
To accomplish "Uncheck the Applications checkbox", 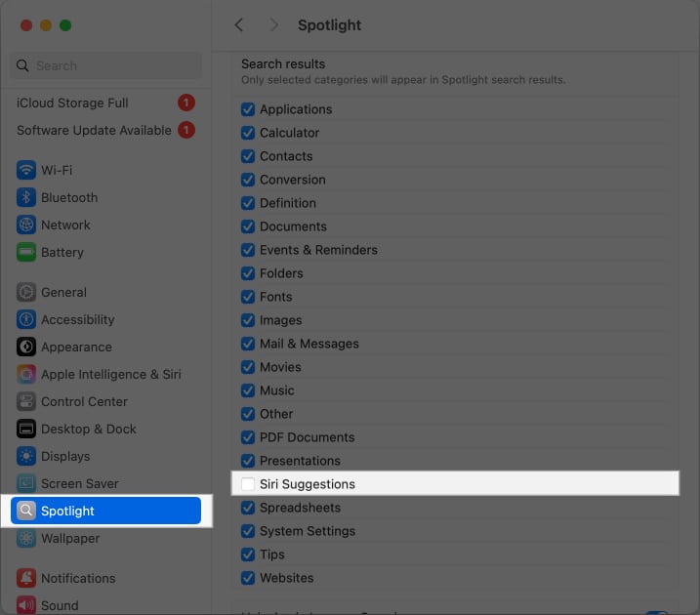I will click(x=248, y=109).
